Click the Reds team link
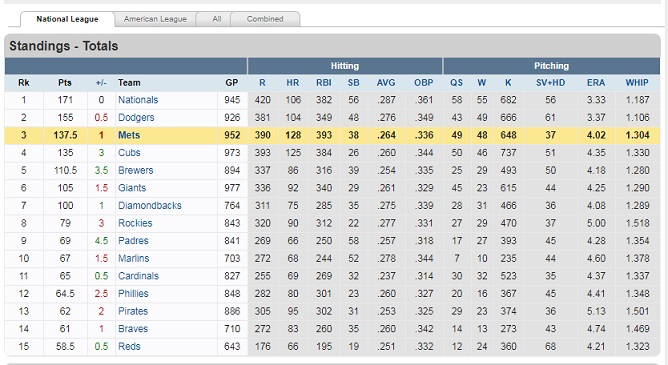 click(x=129, y=346)
